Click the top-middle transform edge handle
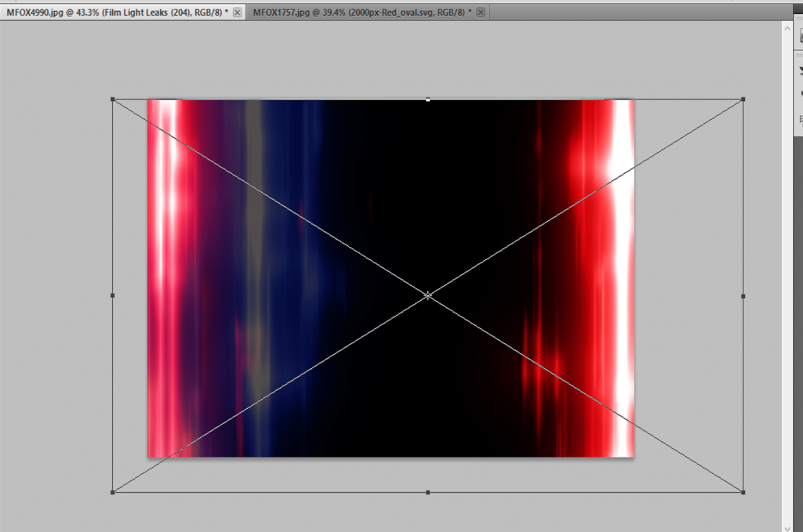 click(x=427, y=100)
